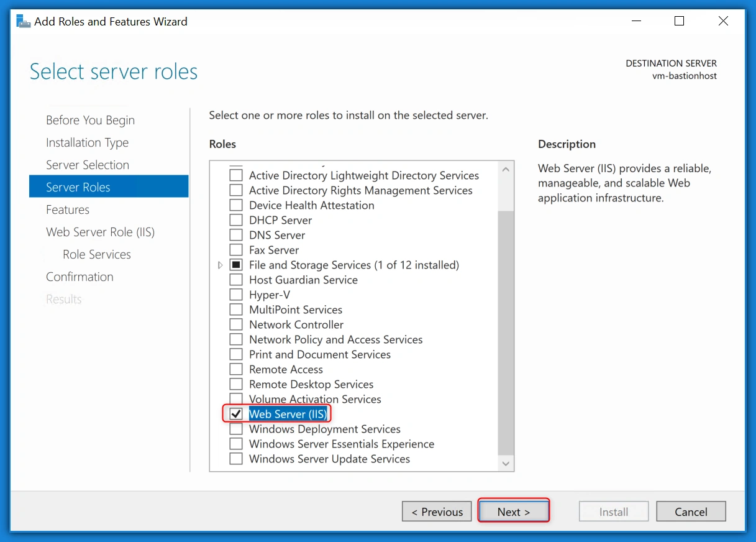Check Windows Deployment Services
This screenshot has height=542, width=756.
[x=236, y=429]
